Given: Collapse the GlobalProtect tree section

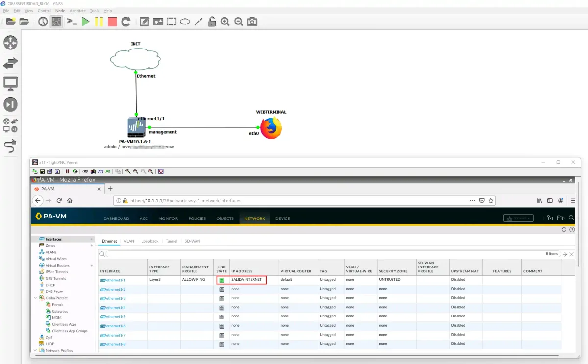Looking at the screenshot, I should pyautogui.click(x=35, y=298).
